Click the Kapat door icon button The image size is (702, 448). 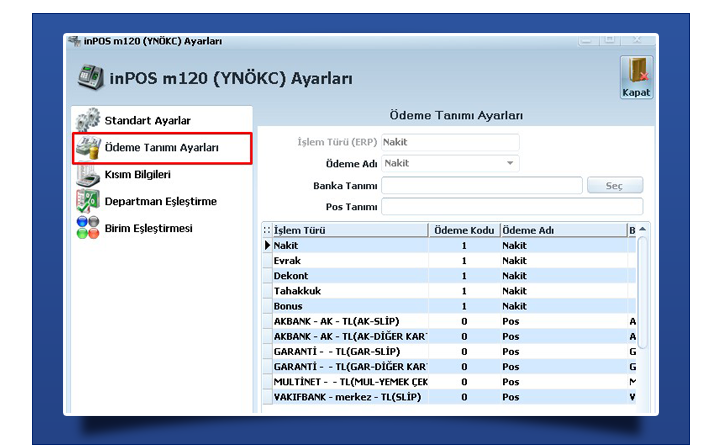coord(636,77)
